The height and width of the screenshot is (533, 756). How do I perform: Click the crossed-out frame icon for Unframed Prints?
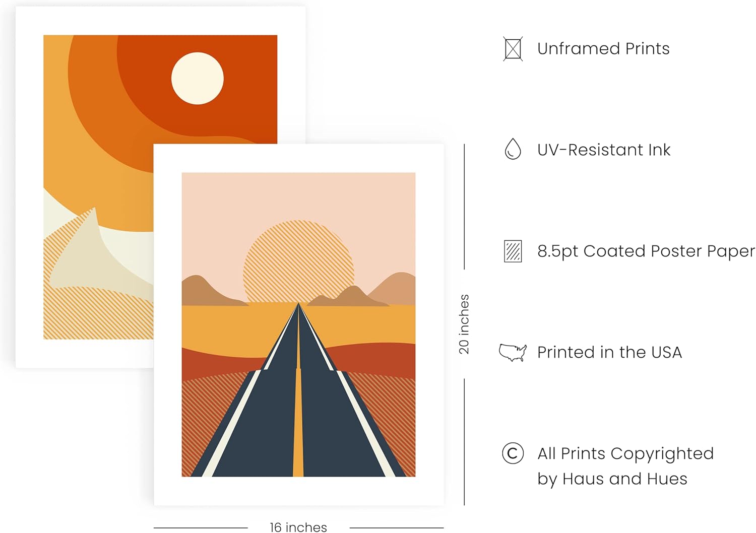pos(513,49)
